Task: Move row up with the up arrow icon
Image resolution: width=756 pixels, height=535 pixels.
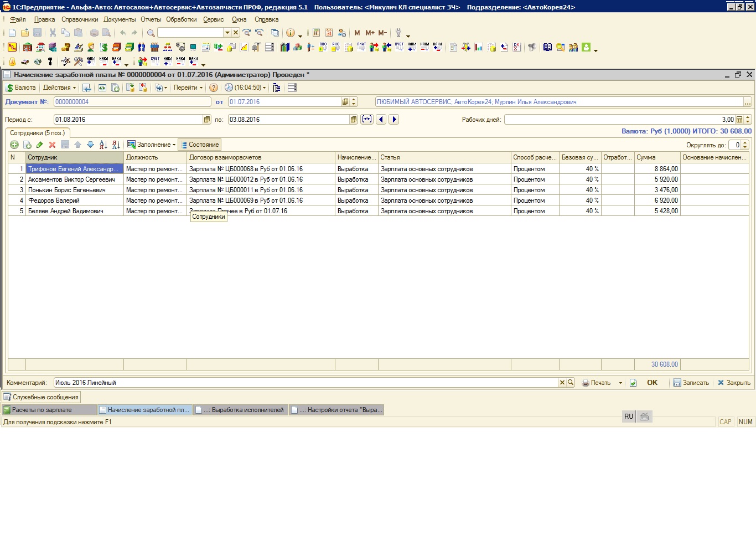Action: (77, 145)
